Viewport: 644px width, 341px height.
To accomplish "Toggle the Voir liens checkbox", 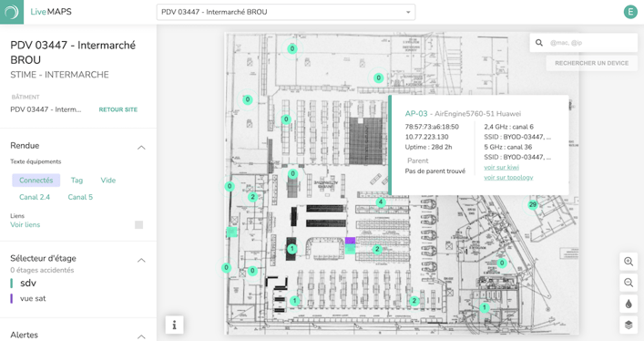I will tap(138, 224).
